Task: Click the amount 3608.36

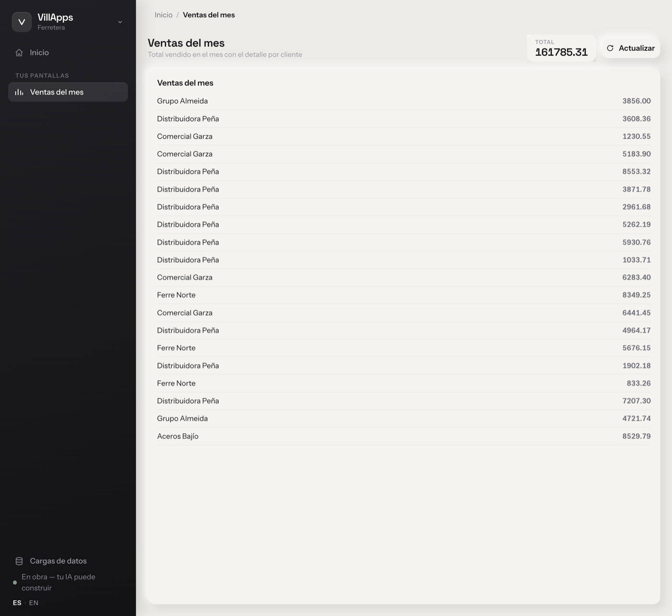Action: click(x=636, y=119)
